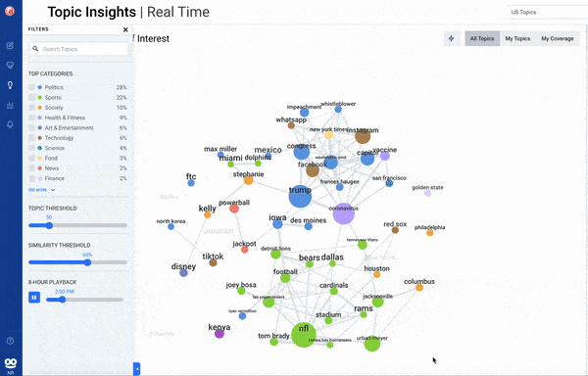Screen dimensions: 588x376
Task: Click the compose edit icon in sidebar
Action: click(10, 46)
